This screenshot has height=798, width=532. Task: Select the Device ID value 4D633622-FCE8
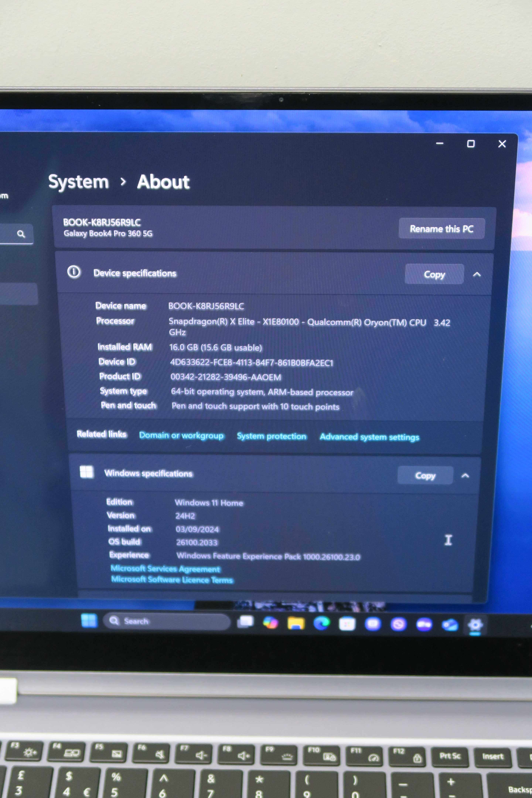pos(251,363)
